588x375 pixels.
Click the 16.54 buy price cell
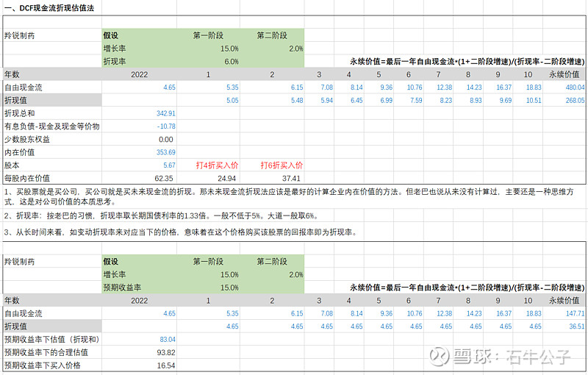[x=166, y=365]
